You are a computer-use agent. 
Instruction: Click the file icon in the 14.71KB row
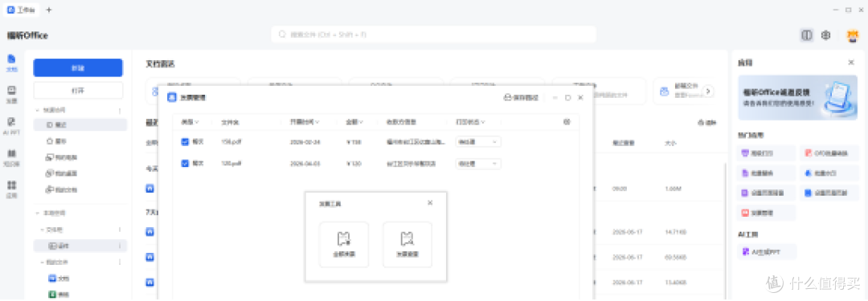[149, 232]
